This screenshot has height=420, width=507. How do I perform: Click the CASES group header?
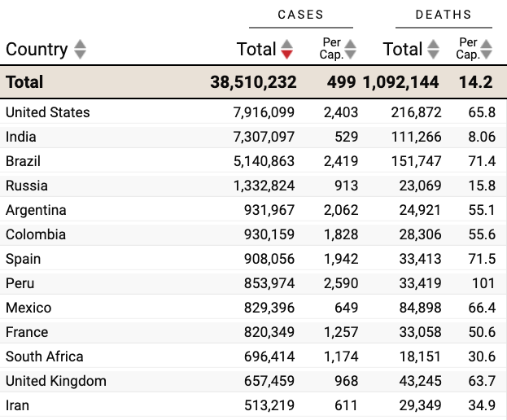(x=300, y=15)
